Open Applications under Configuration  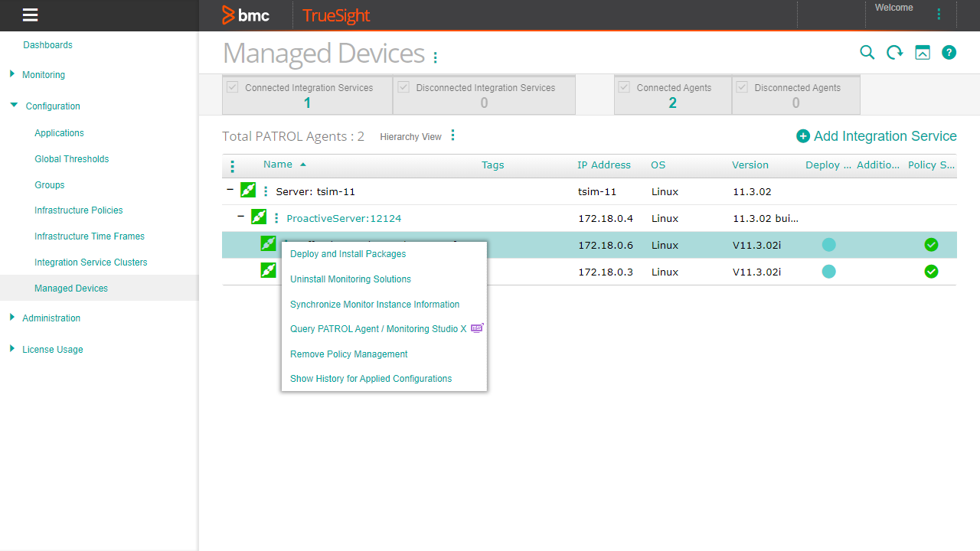(x=59, y=133)
